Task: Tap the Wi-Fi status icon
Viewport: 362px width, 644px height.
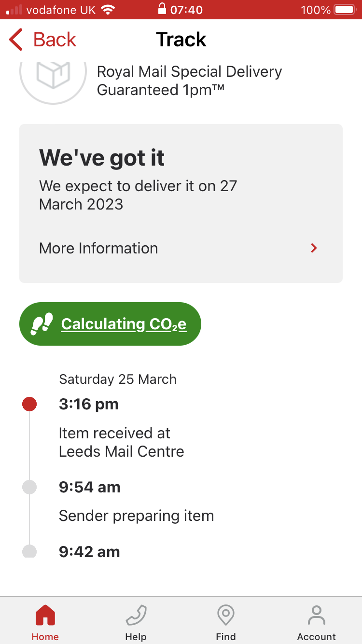Action: click(x=108, y=10)
